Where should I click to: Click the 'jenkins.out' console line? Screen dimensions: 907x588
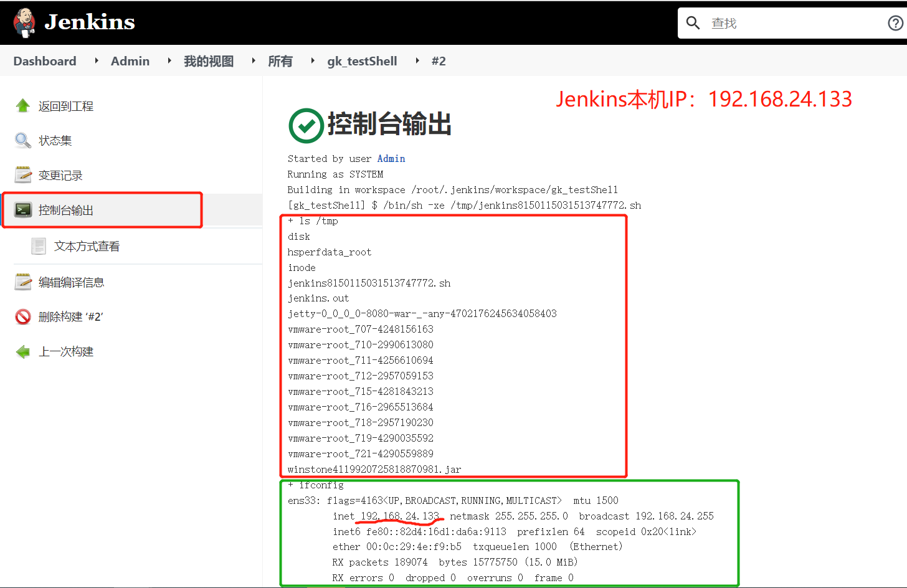tap(318, 298)
